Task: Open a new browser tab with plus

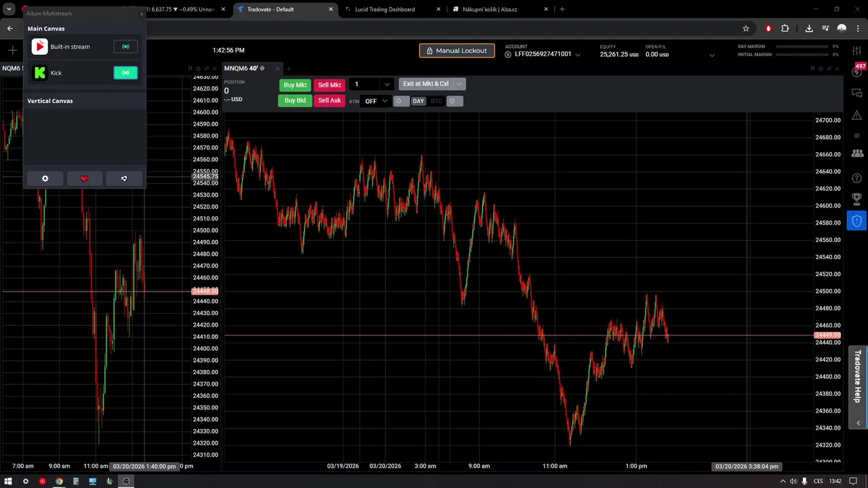Action: pyautogui.click(x=562, y=9)
